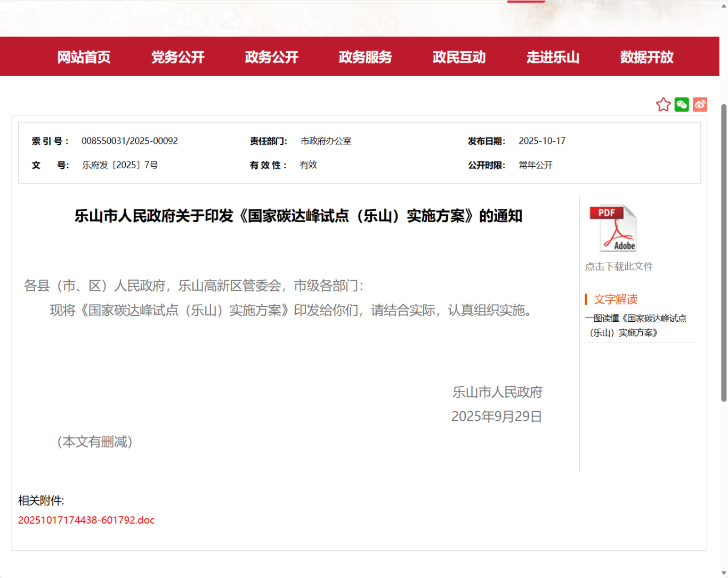Open the 党务公开 menu item
Viewport: 728px width, 578px height.
coord(178,57)
